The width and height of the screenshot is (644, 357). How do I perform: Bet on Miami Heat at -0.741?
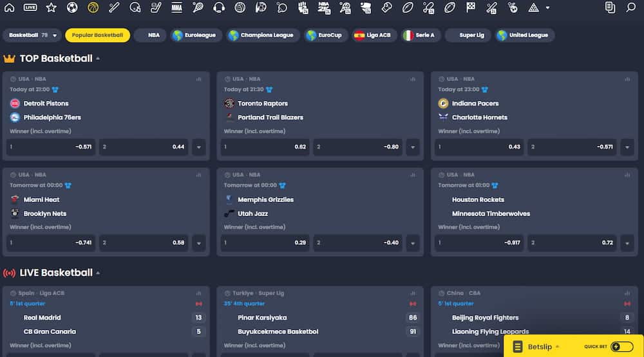click(x=51, y=243)
